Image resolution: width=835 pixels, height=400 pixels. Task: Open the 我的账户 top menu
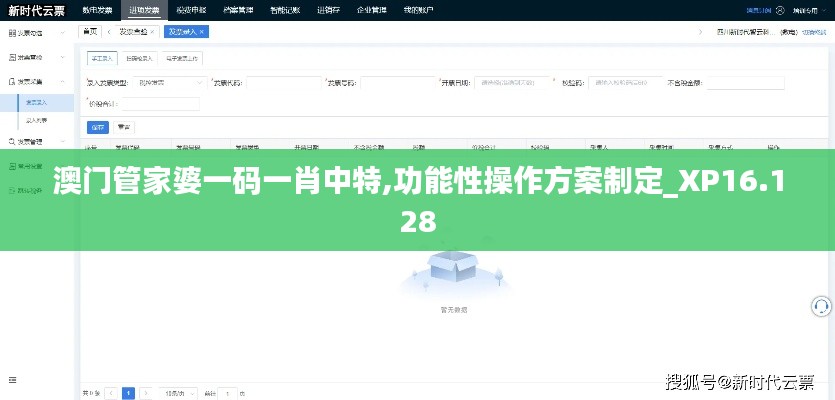coord(418,10)
